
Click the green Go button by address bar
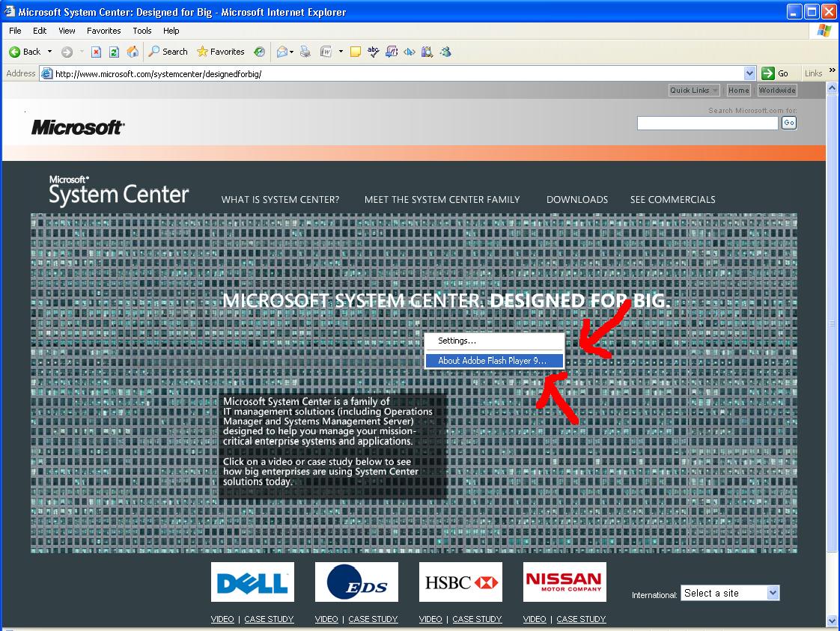point(776,73)
